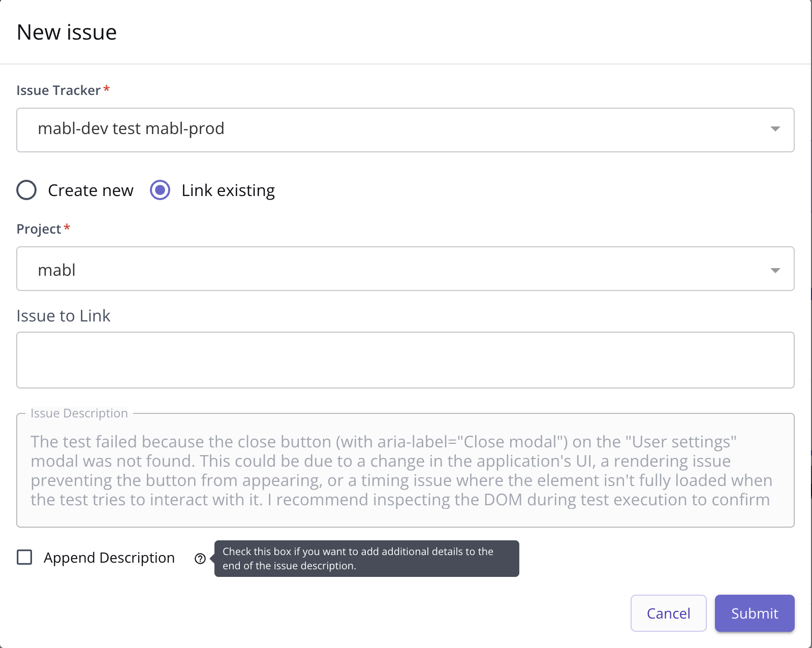Screen dimensions: 812x648
Task: Select the Create new radio button
Action: tap(26, 190)
